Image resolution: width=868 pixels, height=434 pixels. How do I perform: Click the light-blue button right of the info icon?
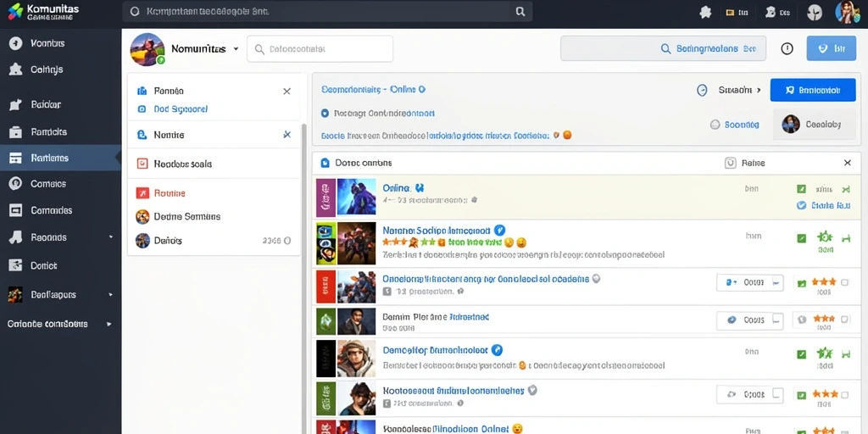(832, 48)
